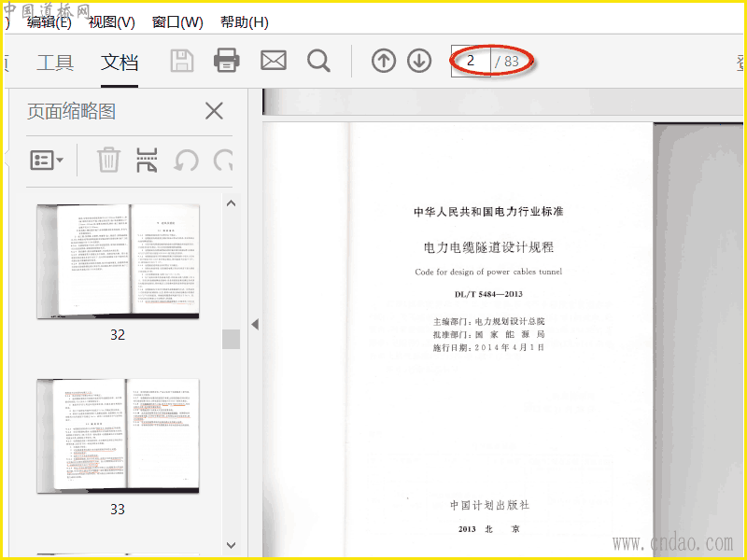Go to next page down arrow

point(419,61)
